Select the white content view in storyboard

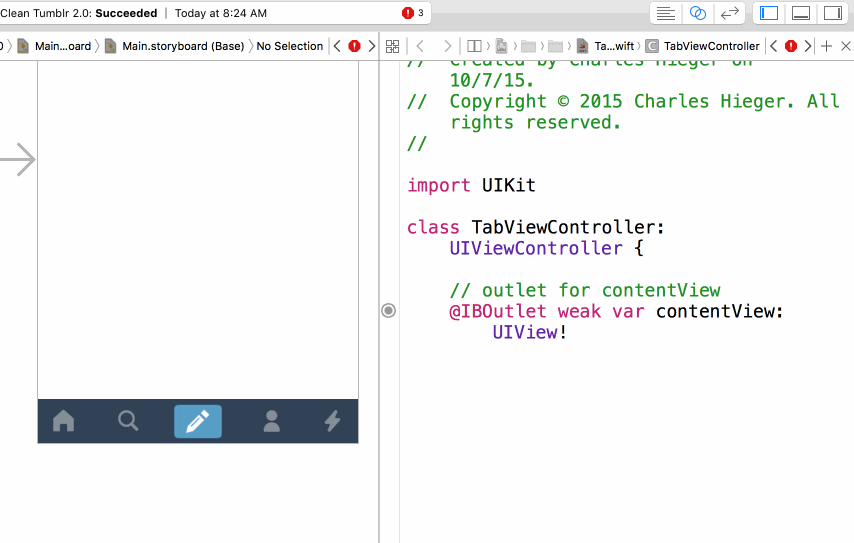tap(198, 230)
